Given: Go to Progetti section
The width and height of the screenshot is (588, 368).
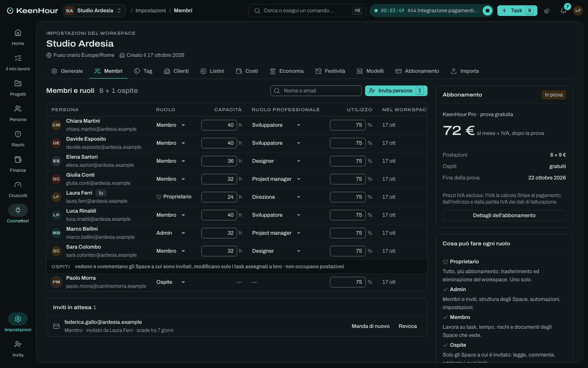Looking at the screenshot, I should pos(18,88).
